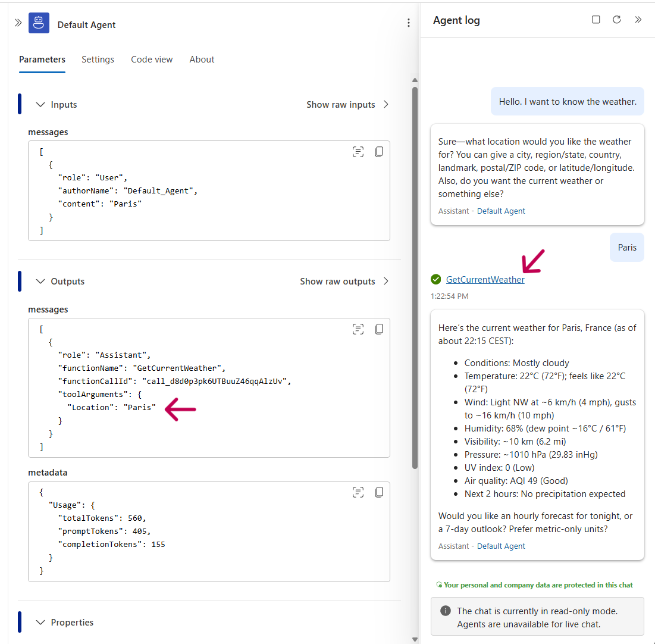Click the green success check on GetCurrentWeather
Viewport: 655px width, 644px height.
pyautogui.click(x=436, y=279)
